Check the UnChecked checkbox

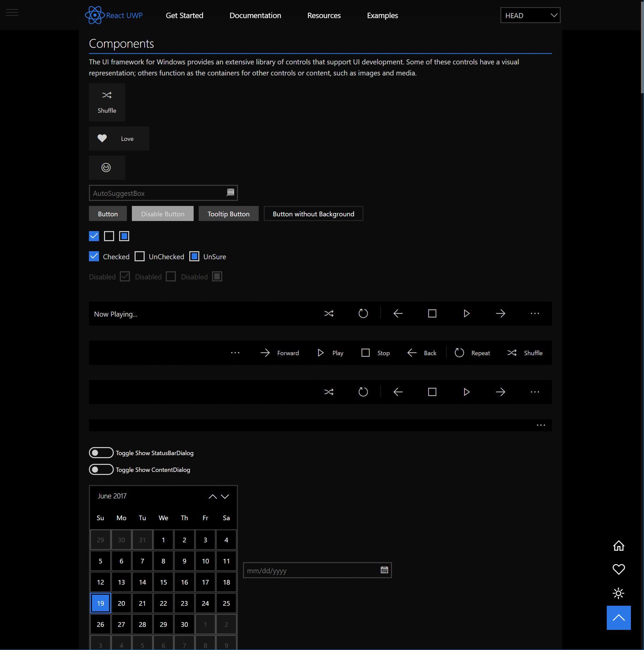tap(139, 256)
